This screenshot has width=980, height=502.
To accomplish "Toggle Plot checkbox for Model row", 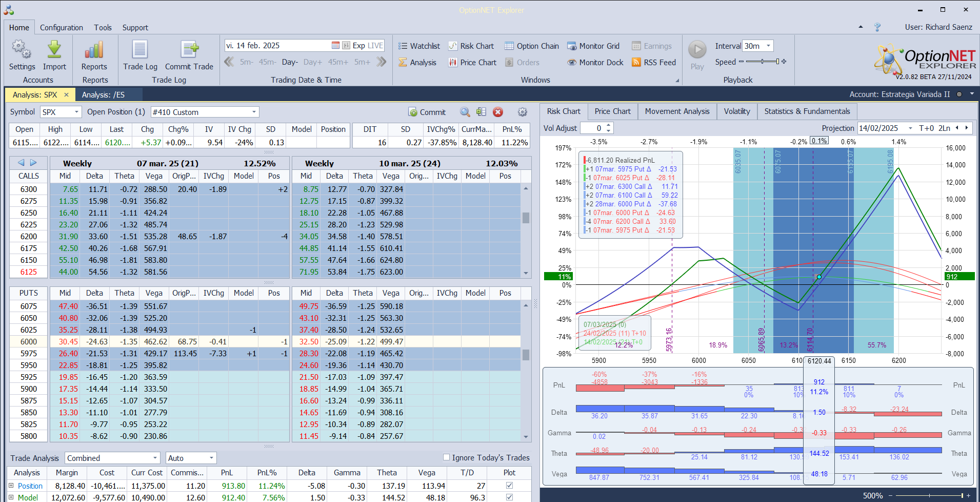I will [x=509, y=497].
